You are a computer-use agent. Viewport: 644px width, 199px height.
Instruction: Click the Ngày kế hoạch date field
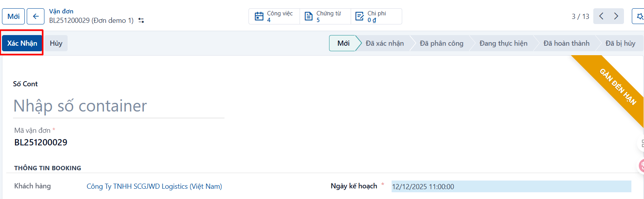pyautogui.click(x=511, y=186)
